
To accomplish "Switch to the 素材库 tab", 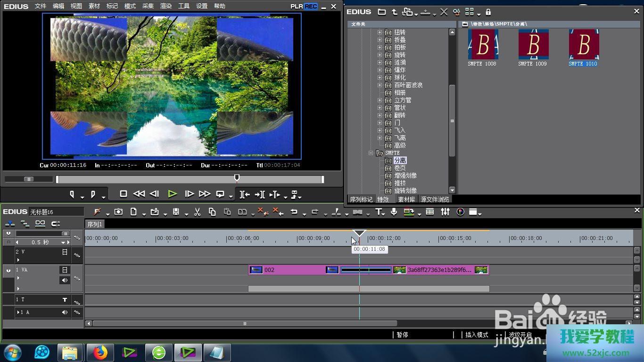I will (406, 199).
